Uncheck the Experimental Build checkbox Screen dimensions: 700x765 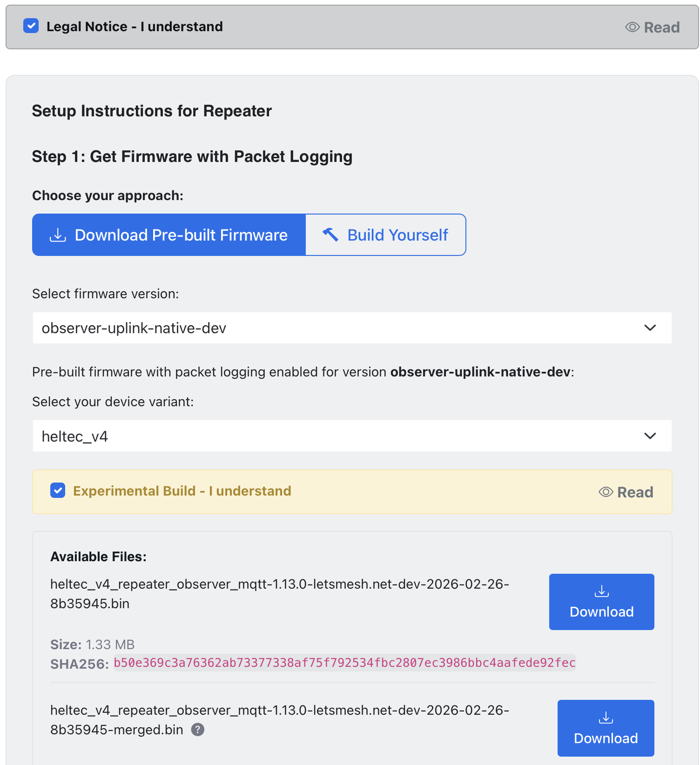(58, 490)
